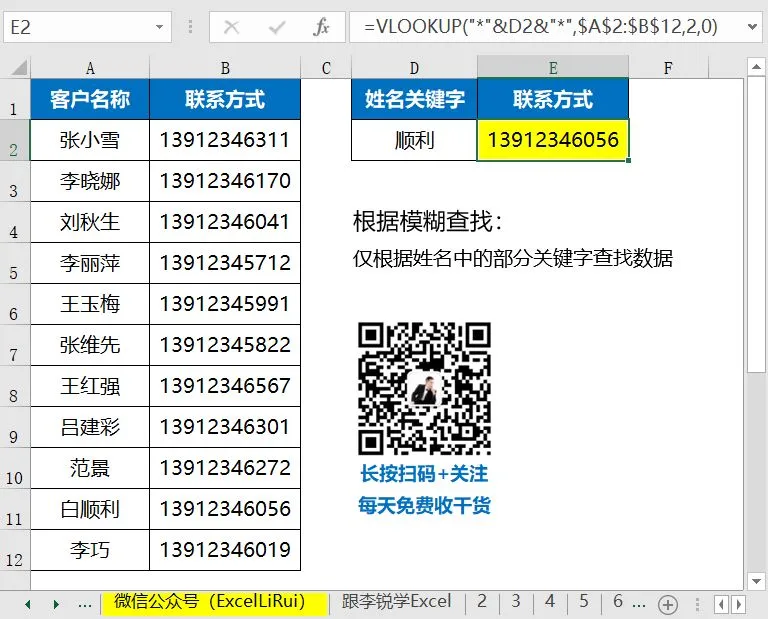Click the vertical scrollbar thumb
The width and height of the screenshot is (768, 619).
(x=756, y=224)
